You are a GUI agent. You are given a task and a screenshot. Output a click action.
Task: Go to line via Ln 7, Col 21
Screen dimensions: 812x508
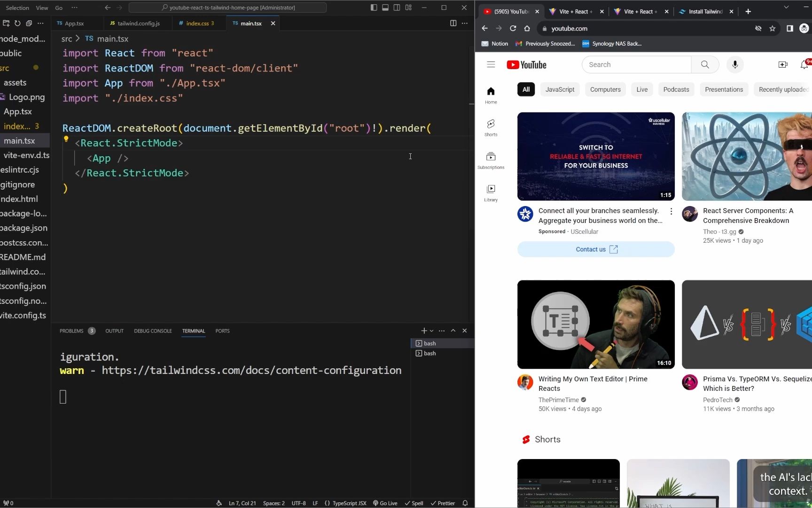click(242, 503)
